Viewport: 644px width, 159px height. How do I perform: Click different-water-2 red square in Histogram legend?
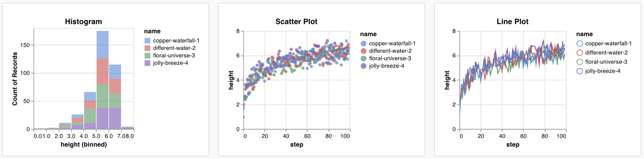147,48
